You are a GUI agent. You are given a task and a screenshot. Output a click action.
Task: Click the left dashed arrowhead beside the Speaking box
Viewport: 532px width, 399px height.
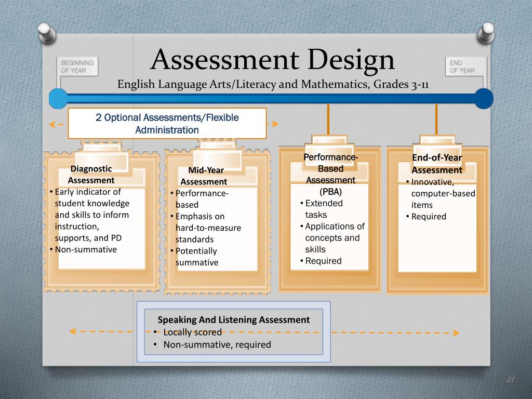(x=73, y=331)
